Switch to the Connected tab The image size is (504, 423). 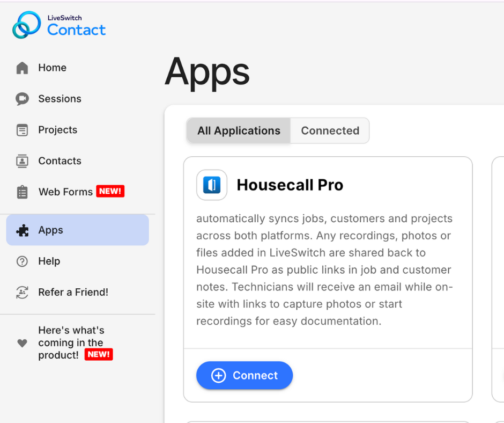(x=330, y=130)
